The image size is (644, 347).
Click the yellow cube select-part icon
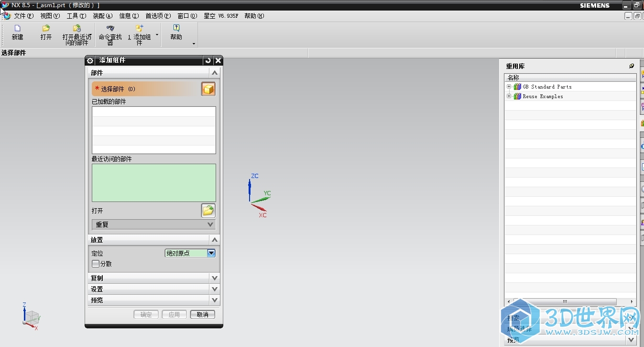[208, 89]
